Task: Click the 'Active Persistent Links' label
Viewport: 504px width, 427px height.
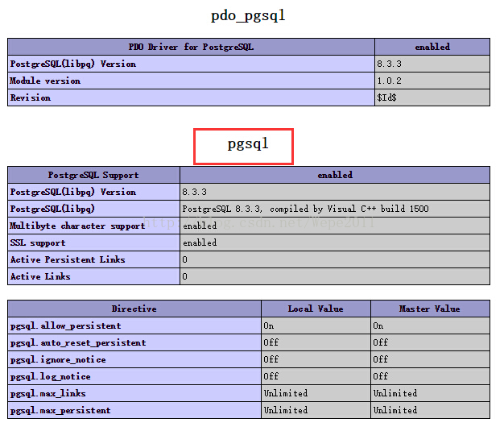Action: coord(68,259)
